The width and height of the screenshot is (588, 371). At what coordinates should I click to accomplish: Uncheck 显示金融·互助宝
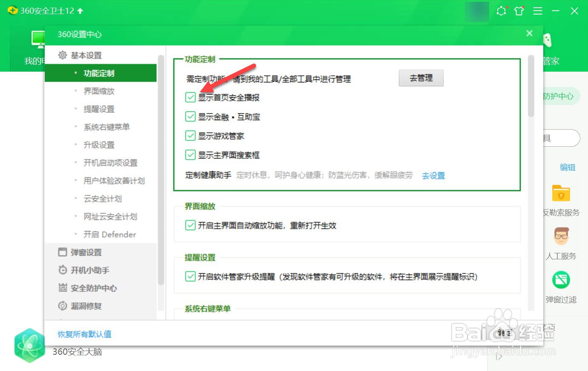coord(190,116)
